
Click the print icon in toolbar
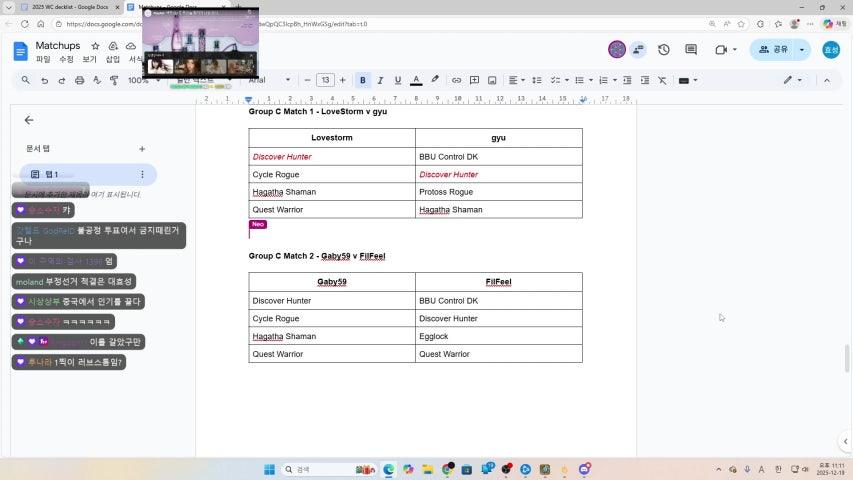(x=80, y=80)
